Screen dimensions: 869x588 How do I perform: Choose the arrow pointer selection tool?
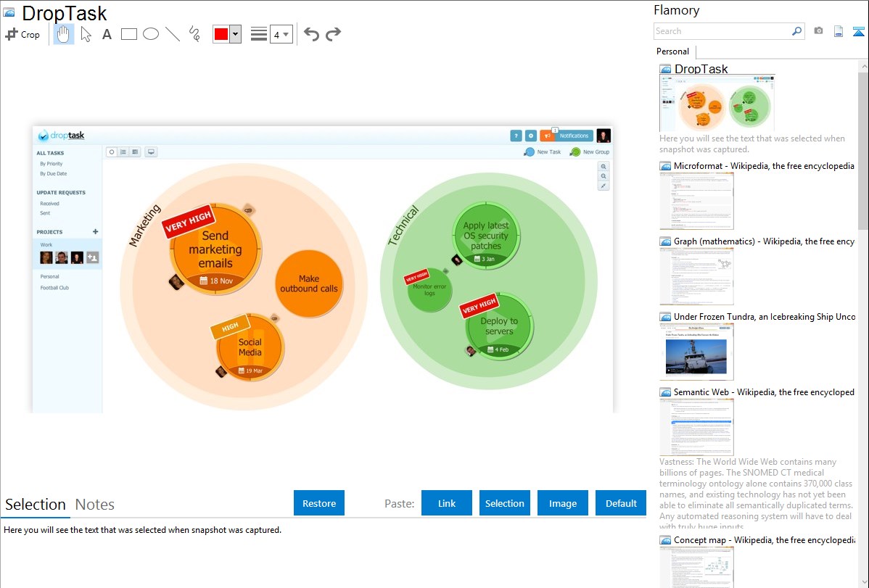(x=86, y=34)
